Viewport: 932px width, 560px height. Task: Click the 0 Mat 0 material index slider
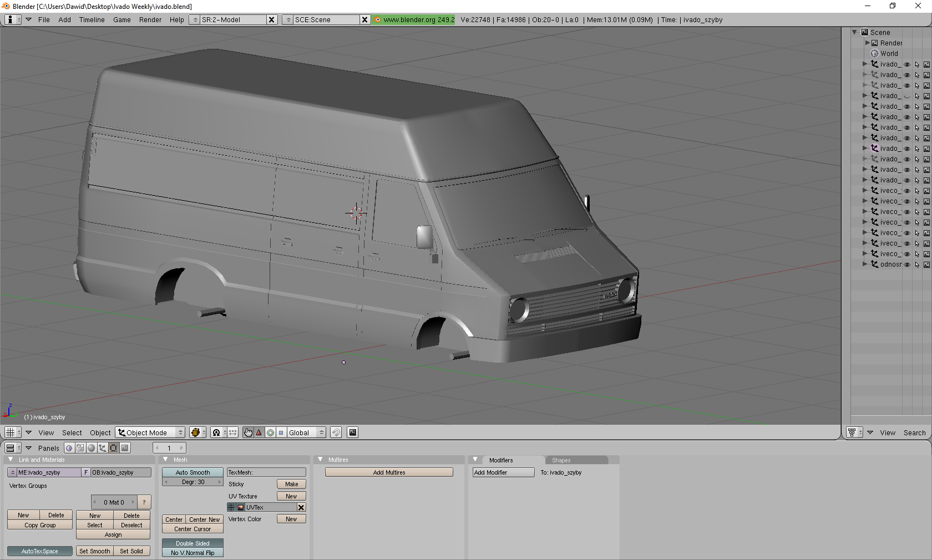pyautogui.click(x=114, y=502)
